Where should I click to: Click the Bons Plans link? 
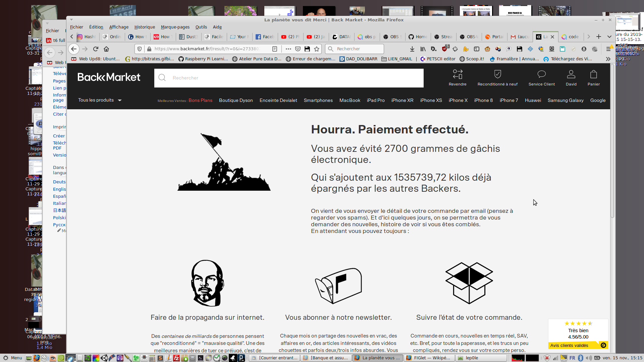tap(200, 100)
